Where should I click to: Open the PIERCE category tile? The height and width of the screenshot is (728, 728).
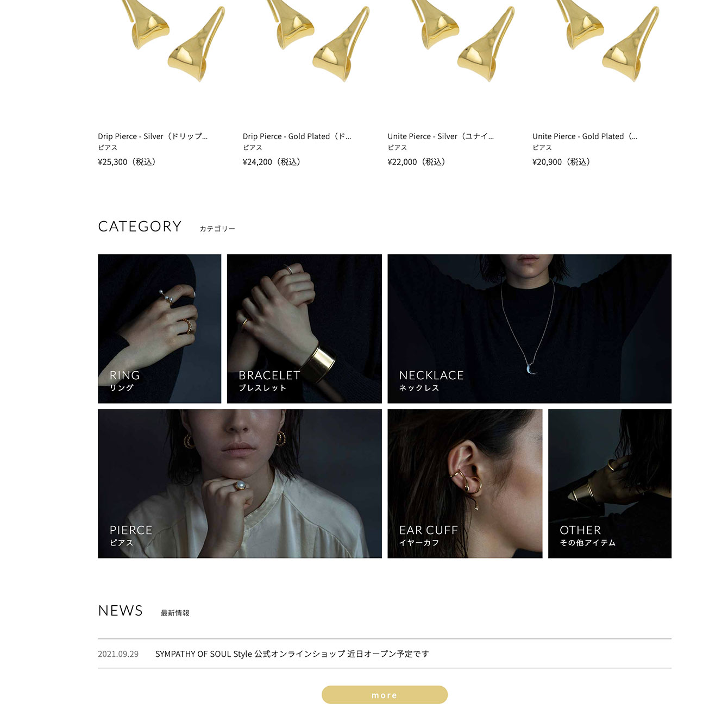240,484
